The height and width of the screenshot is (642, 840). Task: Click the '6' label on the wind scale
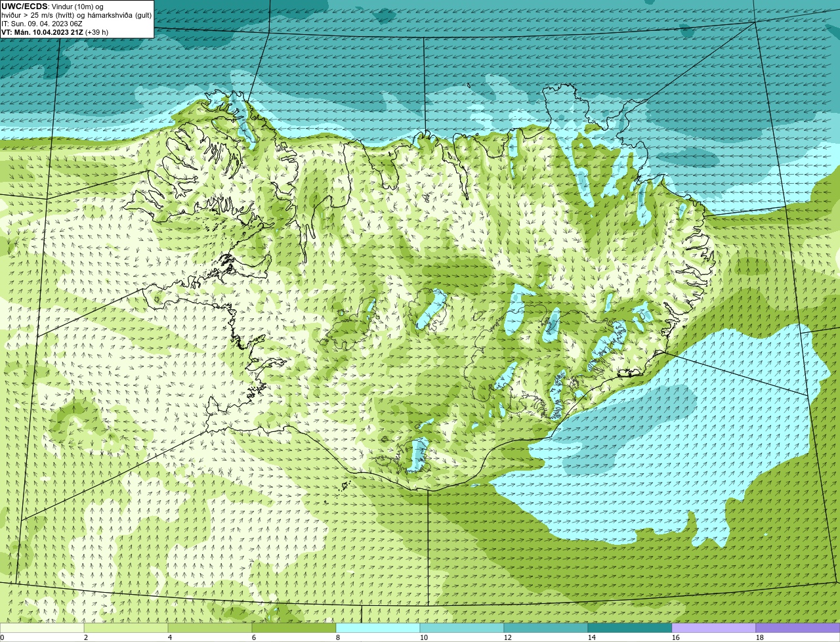pos(254,637)
